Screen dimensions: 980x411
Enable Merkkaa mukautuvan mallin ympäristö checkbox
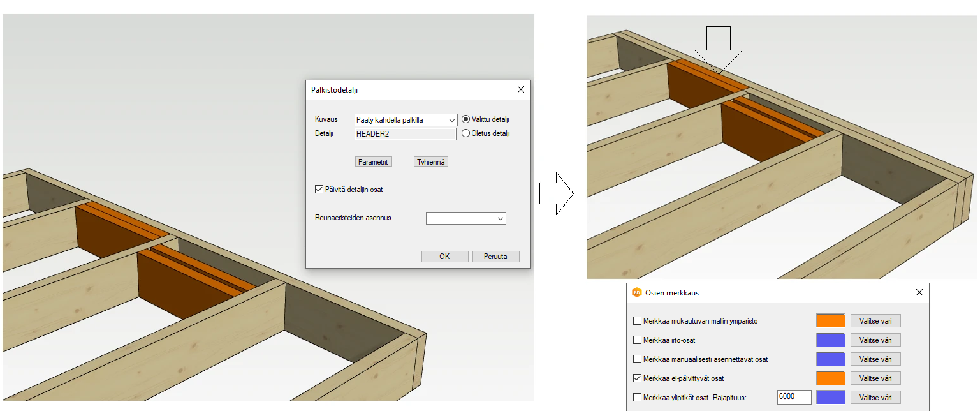coord(637,321)
